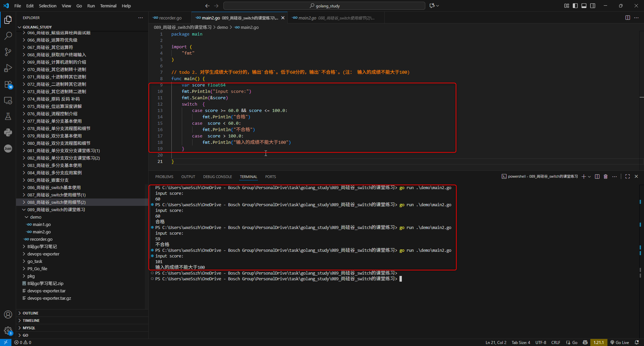Open devops-exporter.tar.gz in the file tree
This screenshot has width=644, height=346.
[x=82, y=298]
